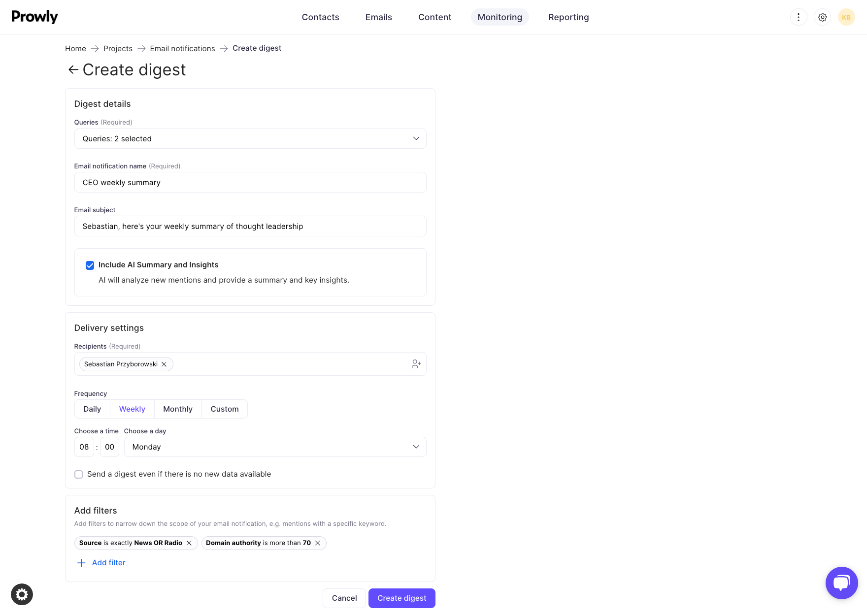Select the Daily frequency option
The height and width of the screenshot is (616, 867).
tap(92, 409)
